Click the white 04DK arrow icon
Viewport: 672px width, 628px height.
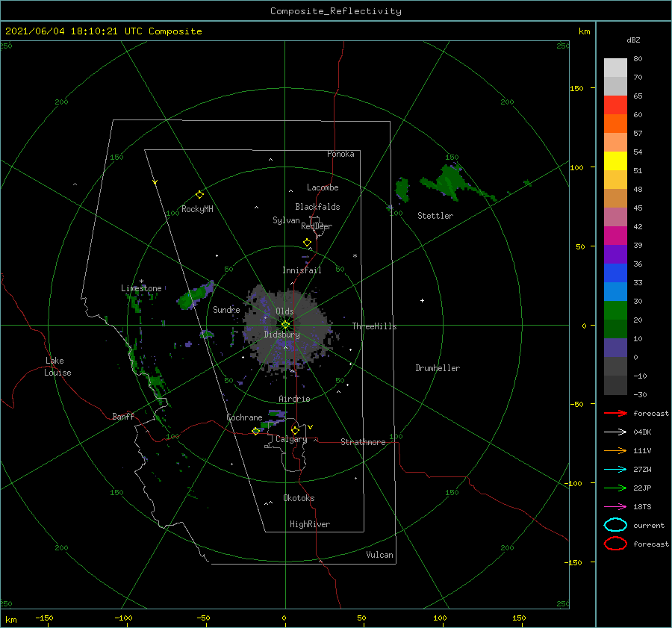coord(615,432)
